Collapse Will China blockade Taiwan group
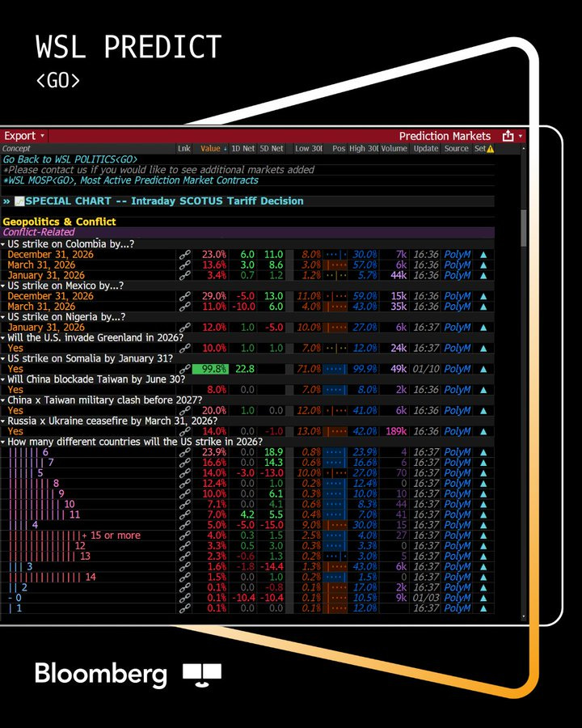 click(x=3, y=380)
